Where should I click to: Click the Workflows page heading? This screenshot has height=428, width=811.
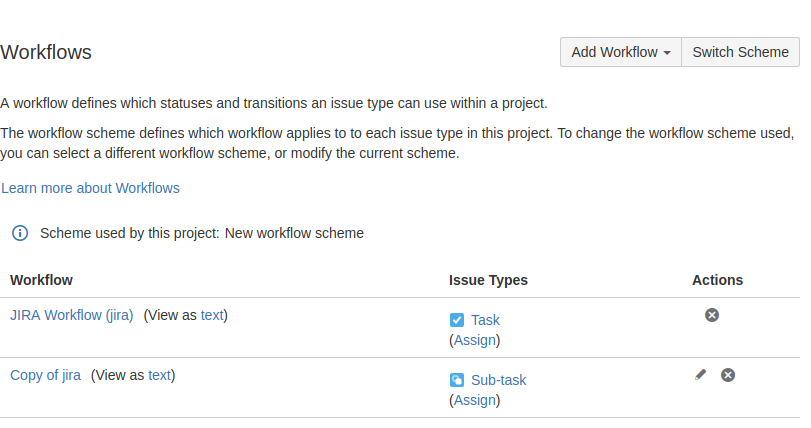pyautogui.click(x=46, y=52)
